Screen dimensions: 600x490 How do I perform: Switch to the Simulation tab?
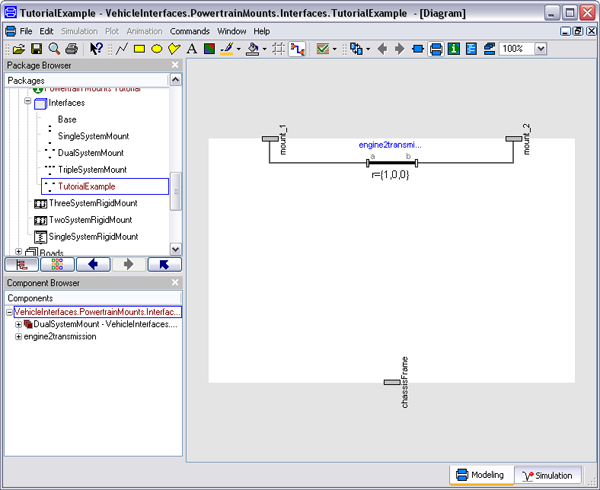[x=547, y=475]
